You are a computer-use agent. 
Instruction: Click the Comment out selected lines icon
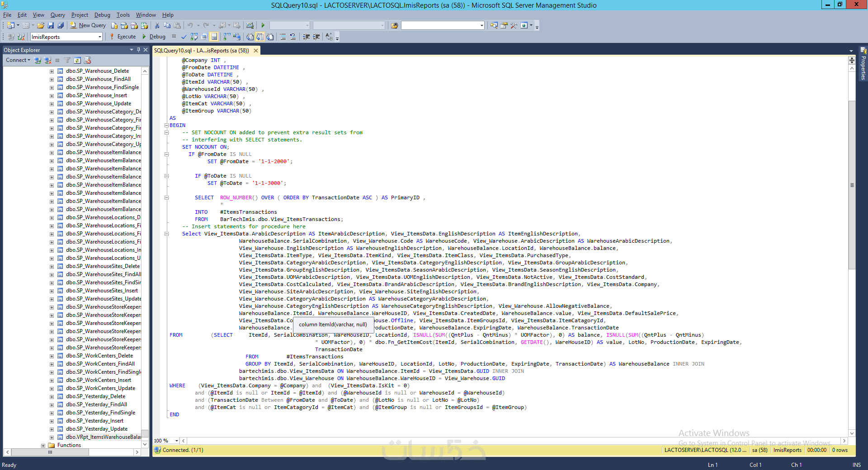tap(283, 37)
